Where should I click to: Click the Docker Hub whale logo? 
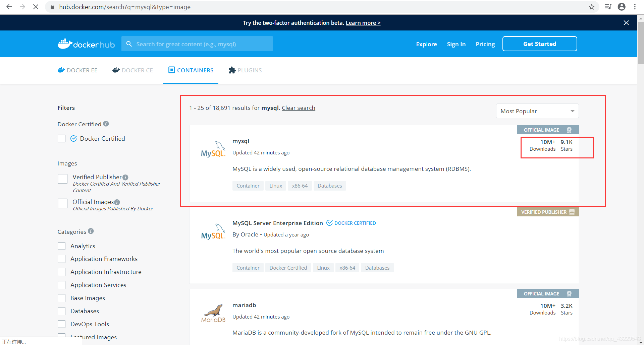86,44
